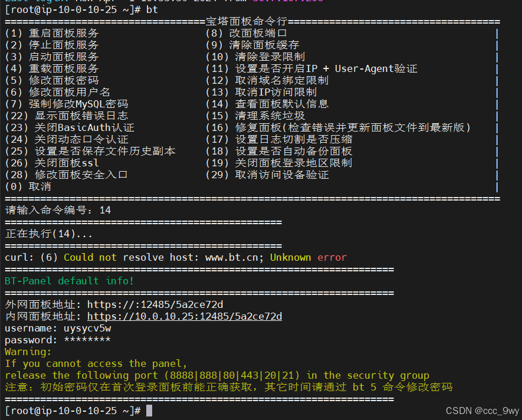
Task: Click the entered command number 14
Action: (x=105, y=210)
